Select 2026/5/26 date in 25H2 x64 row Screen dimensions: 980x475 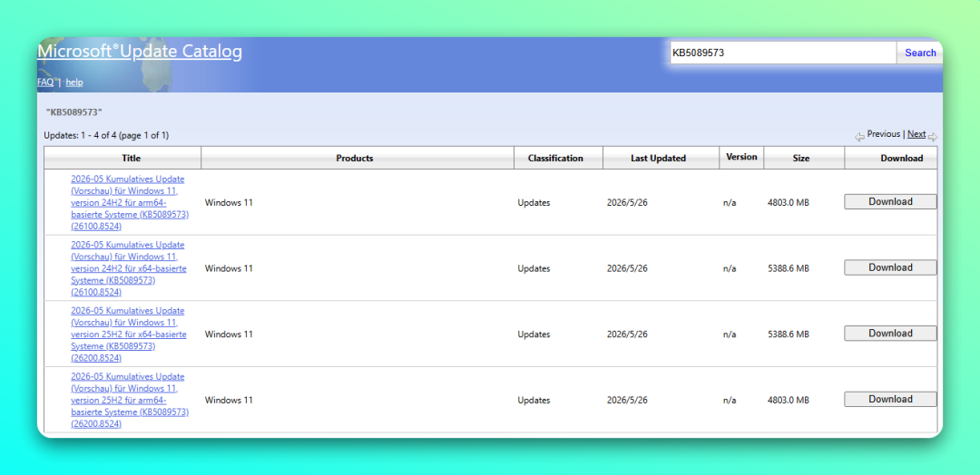(627, 334)
